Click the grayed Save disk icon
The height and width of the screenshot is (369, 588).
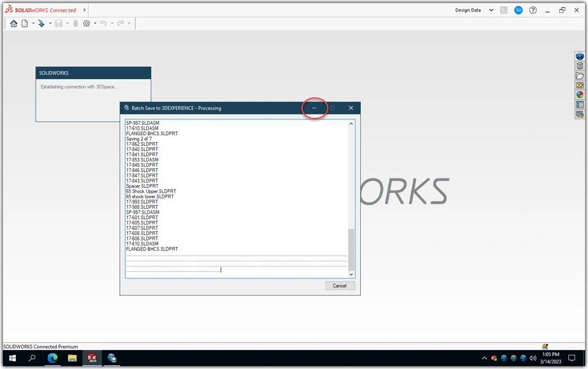(59, 24)
